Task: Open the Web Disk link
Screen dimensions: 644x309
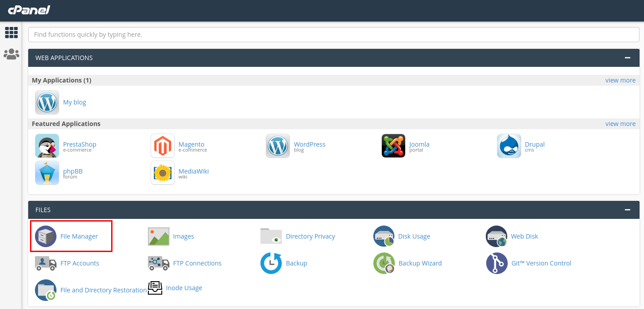Action: click(x=524, y=236)
